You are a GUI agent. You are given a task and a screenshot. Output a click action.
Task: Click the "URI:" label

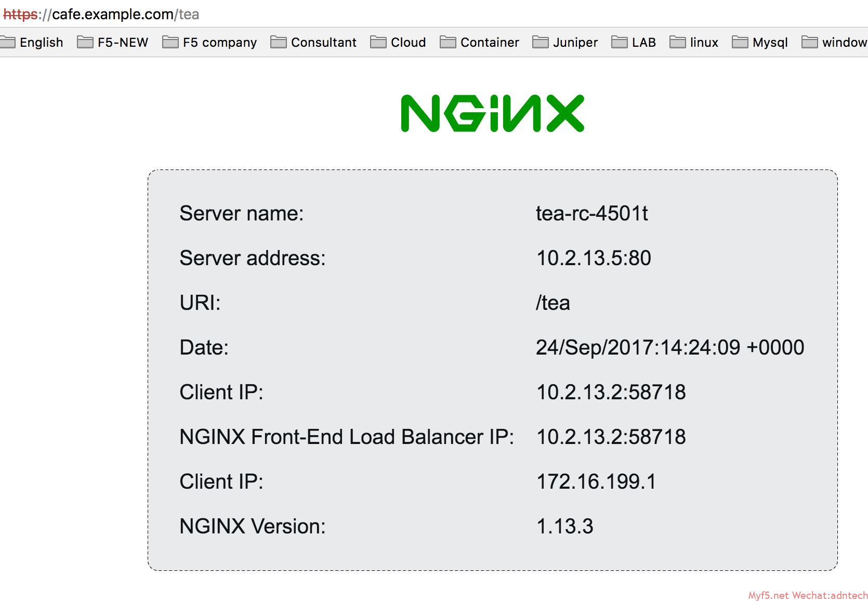click(x=200, y=303)
